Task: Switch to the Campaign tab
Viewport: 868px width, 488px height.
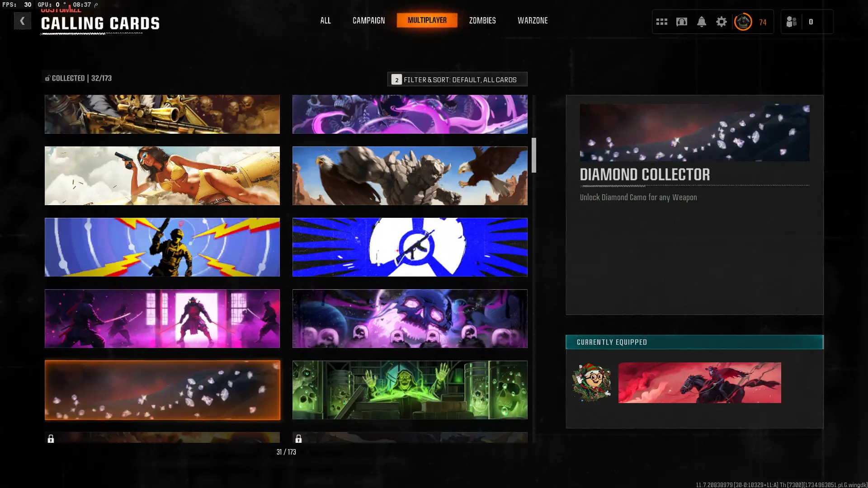Action: (x=368, y=20)
